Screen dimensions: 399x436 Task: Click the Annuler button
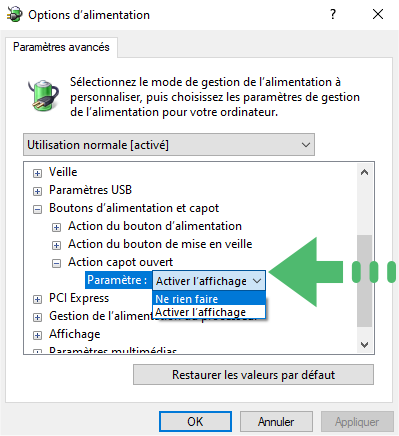tap(276, 422)
